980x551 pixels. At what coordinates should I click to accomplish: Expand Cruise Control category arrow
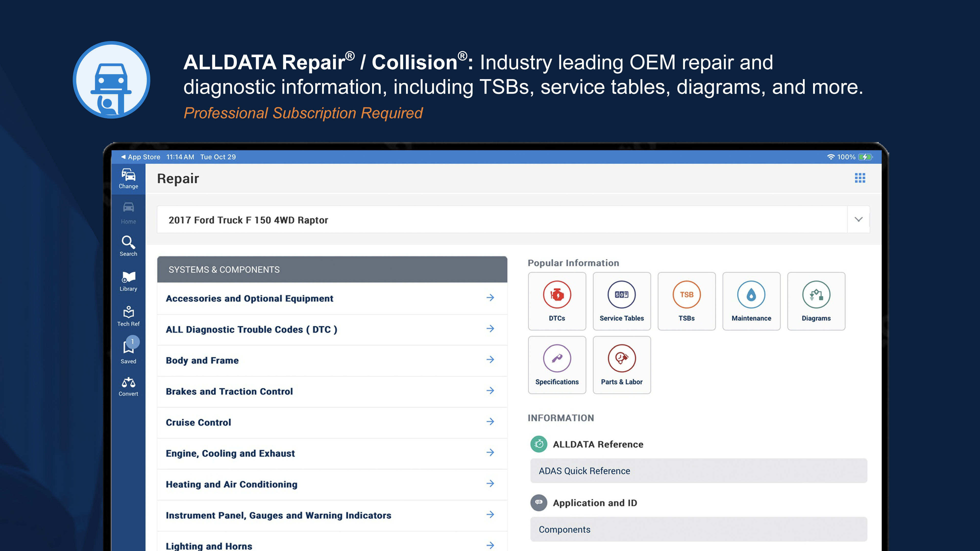[490, 421]
